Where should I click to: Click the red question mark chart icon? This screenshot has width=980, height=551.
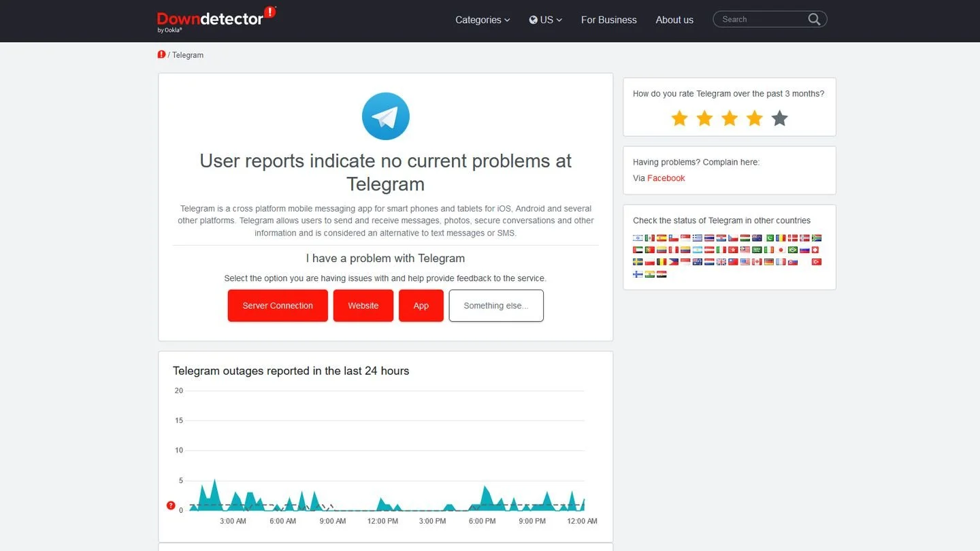(171, 505)
